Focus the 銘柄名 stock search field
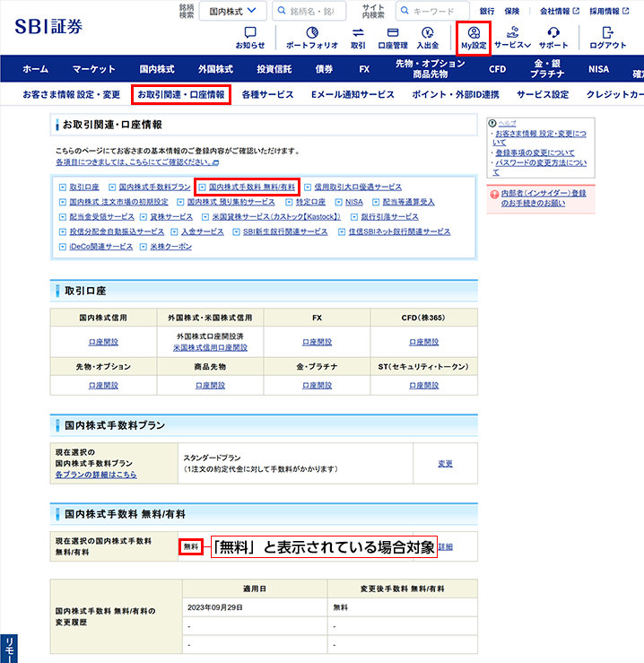Screen dimensions: 644x663 coord(309,11)
